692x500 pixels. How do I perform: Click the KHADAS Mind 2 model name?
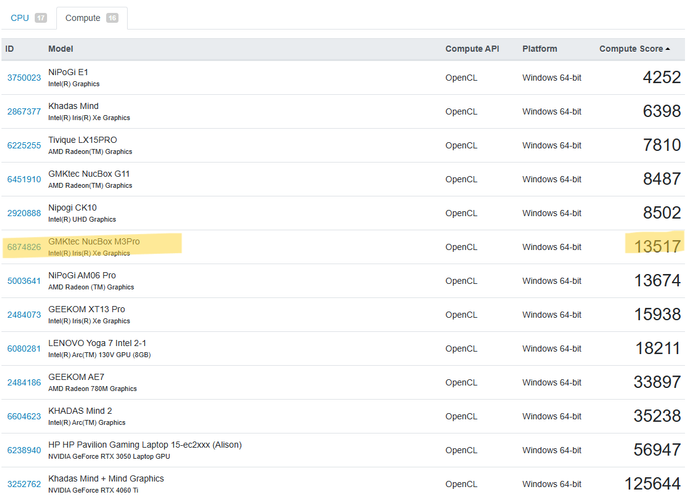[x=80, y=411]
